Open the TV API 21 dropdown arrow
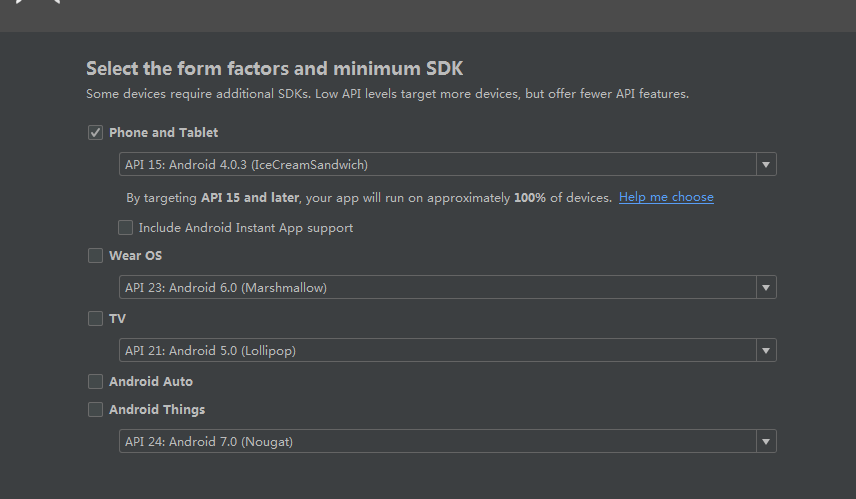Image resolution: width=856 pixels, height=499 pixels. [765, 351]
